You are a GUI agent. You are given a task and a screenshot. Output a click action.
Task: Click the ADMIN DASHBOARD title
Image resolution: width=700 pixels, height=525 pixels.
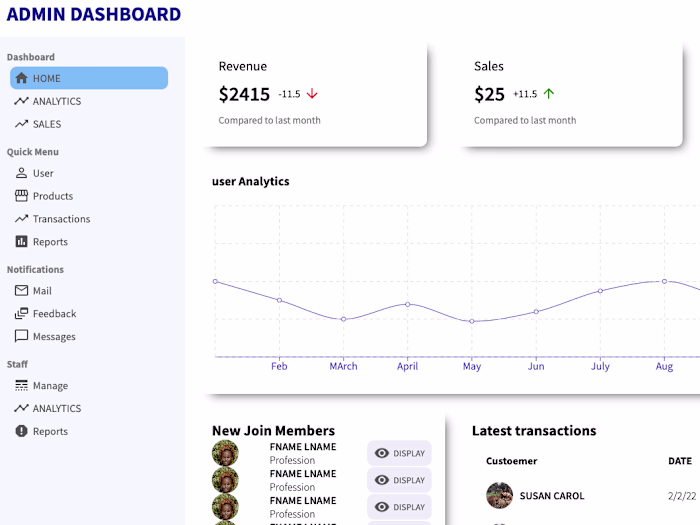(x=94, y=14)
